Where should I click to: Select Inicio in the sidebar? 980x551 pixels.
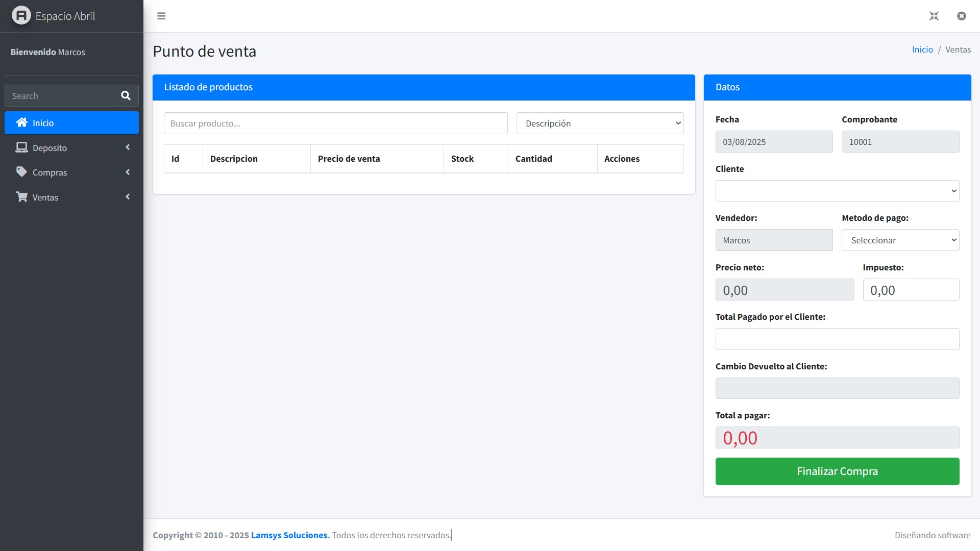[71, 123]
